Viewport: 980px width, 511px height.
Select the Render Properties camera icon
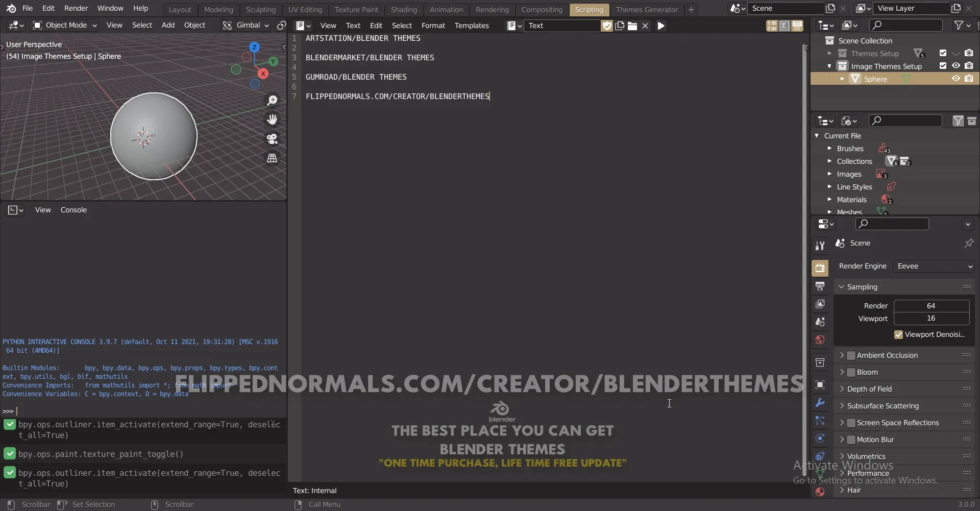[821, 267]
